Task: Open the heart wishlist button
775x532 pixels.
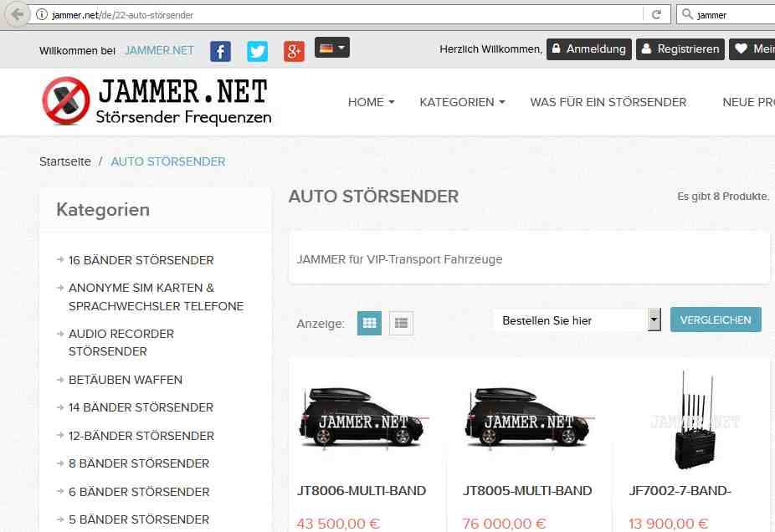Action: pyautogui.click(x=752, y=49)
